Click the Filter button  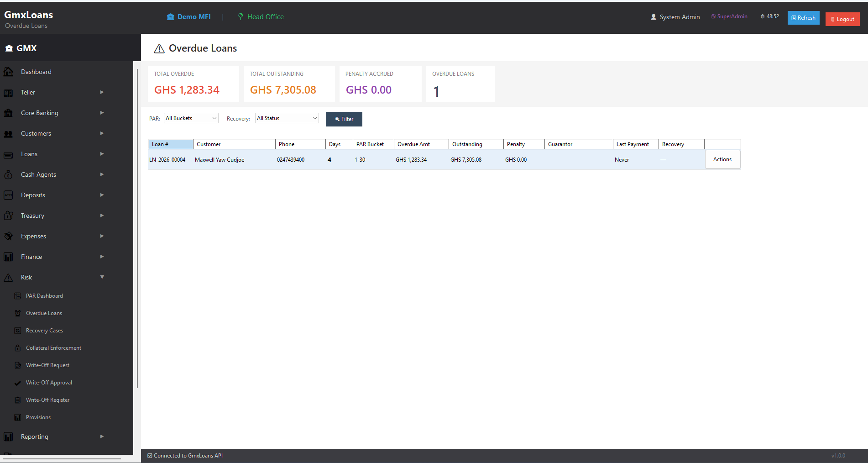point(344,119)
